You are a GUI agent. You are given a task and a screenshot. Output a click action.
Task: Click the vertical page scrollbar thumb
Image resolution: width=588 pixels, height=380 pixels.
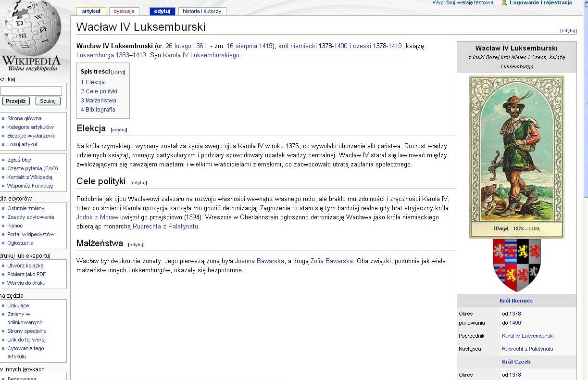tap(585, 102)
